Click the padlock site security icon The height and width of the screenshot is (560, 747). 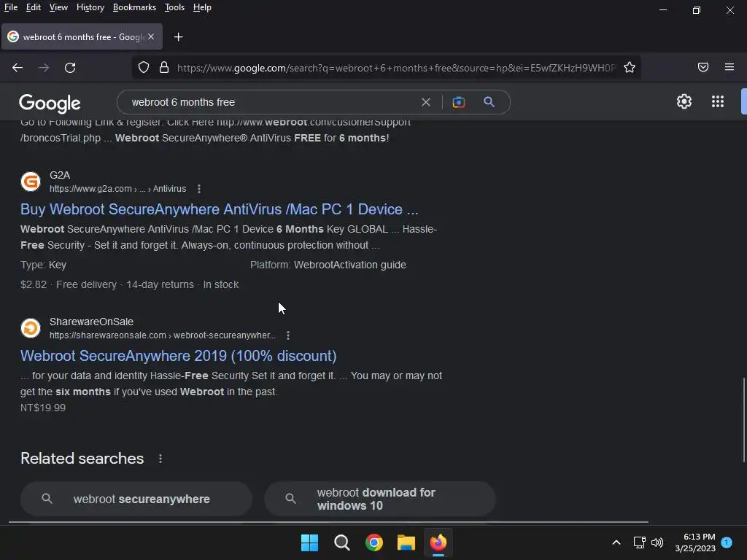[x=164, y=68]
